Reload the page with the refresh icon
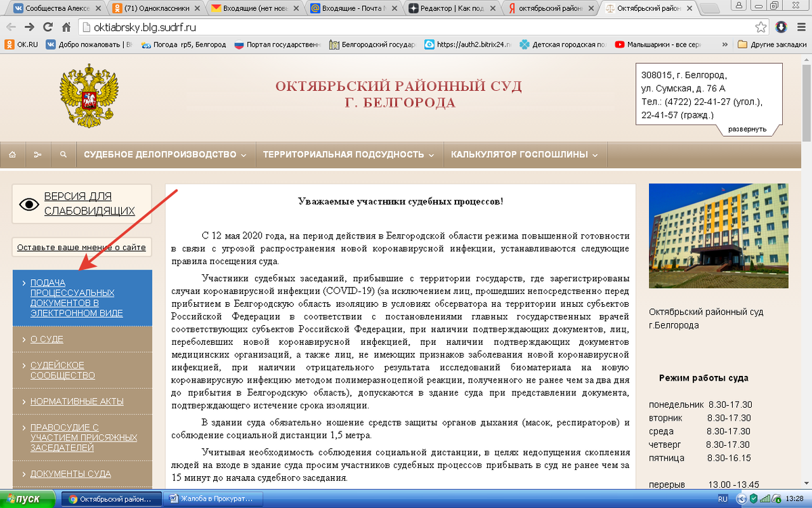812x508 pixels. tap(47, 27)
